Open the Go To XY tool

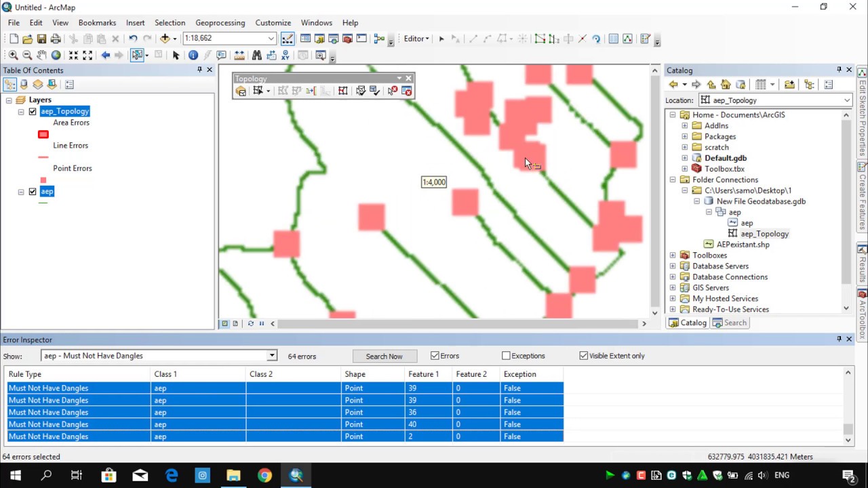pos(286,55)
